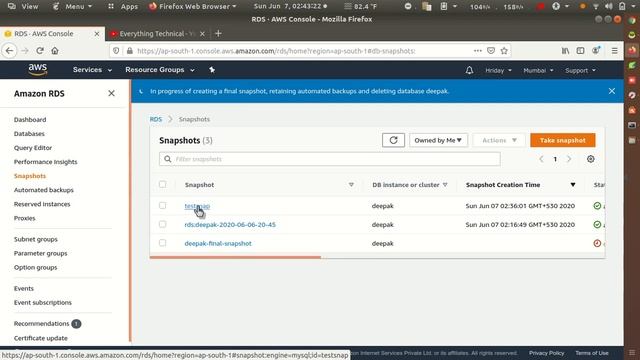Expand the Resource Groups menu
The width and height of the screenshot is (640, 360).
(x=160, y=70)
